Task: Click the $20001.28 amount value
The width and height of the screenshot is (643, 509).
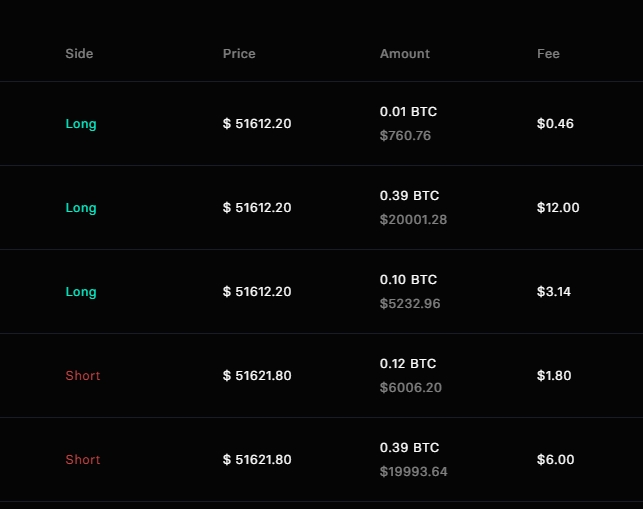Action: click(x=413, y=220)
